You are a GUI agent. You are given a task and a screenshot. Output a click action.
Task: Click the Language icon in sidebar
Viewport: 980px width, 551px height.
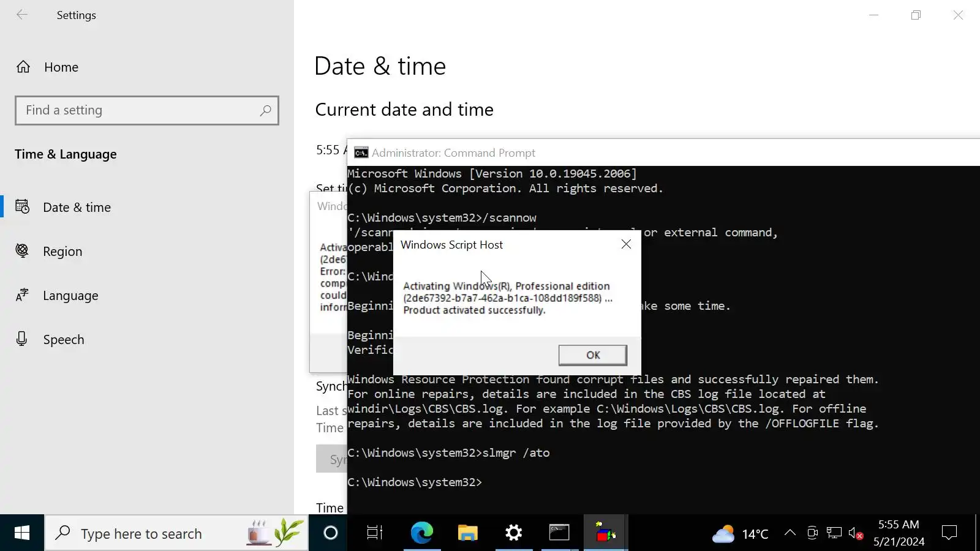(22, 295)
